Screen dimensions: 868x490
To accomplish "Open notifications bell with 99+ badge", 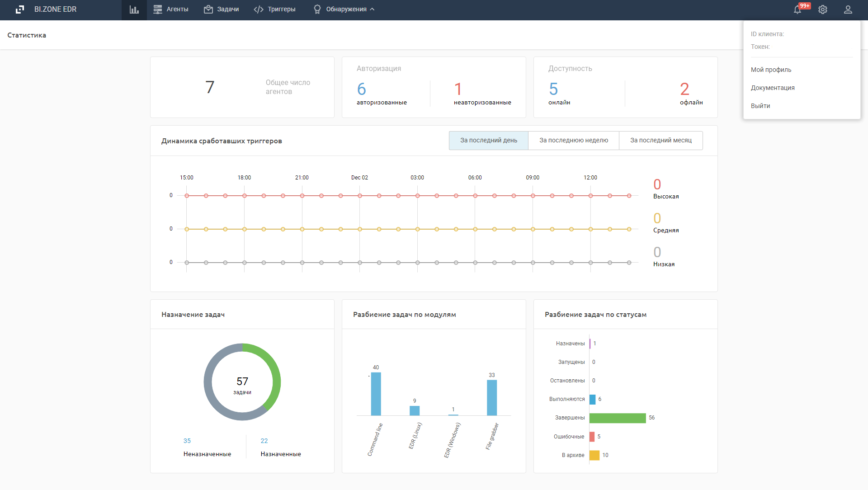I will tap(797, 9).
